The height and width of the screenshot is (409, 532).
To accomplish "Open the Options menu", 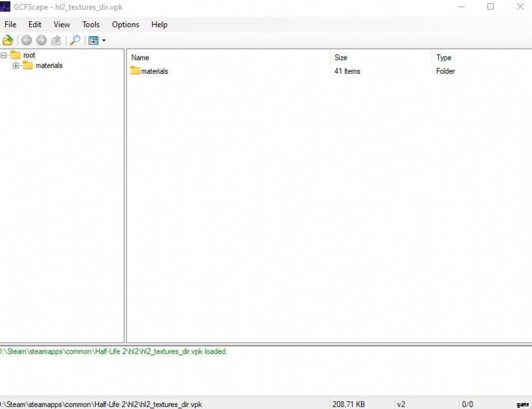I will pos(125,25).
